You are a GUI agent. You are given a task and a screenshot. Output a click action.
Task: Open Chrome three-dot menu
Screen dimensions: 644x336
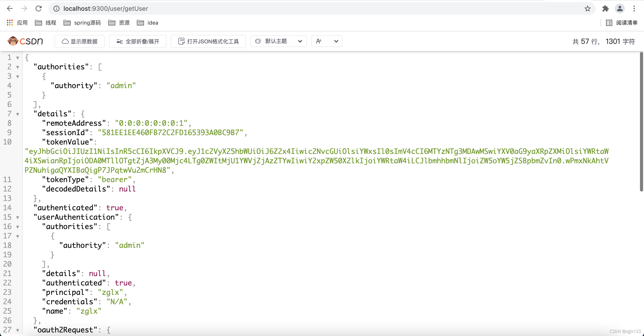(x=634, y=9)
